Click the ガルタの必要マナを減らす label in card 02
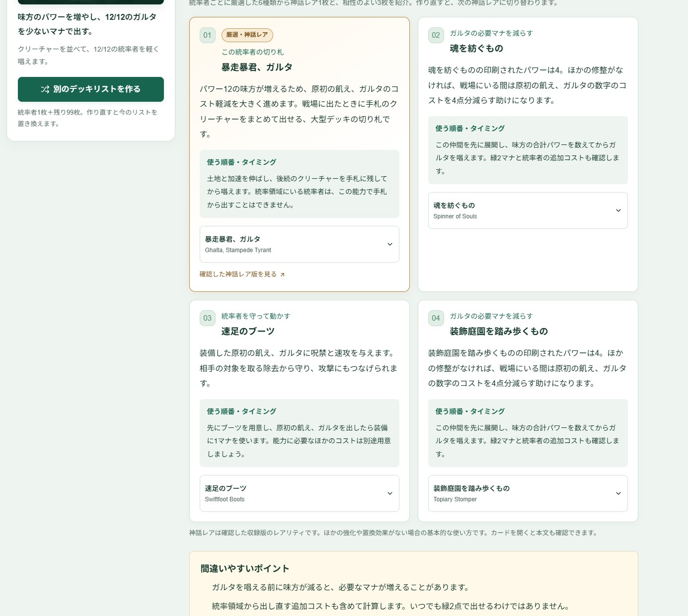Image resolution: width=688 pixels, height=616 pixels. pyautogui.click(x=491, y=33)
